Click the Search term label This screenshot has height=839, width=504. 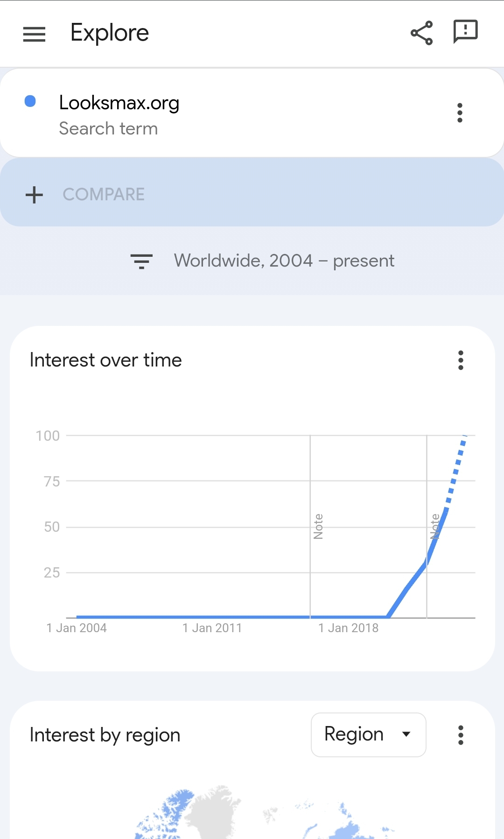click(x=108, y=129)
